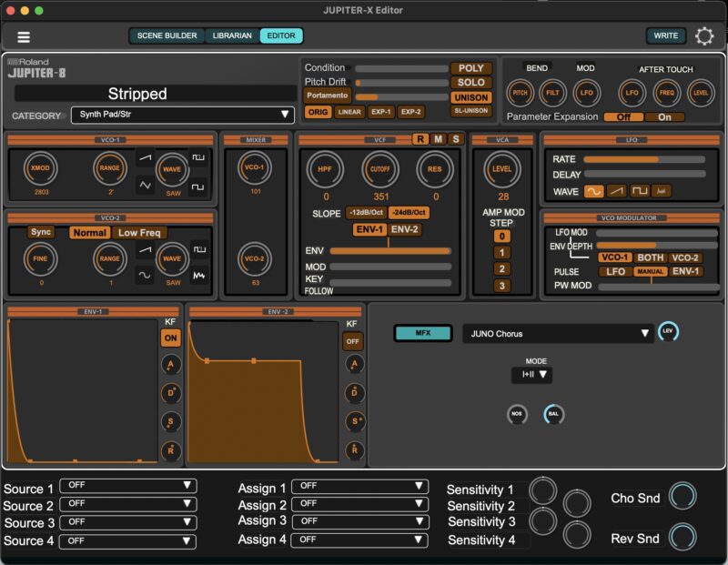Click the VCF HPF knob
Viewport: 728px width, 565px height.
325,169
